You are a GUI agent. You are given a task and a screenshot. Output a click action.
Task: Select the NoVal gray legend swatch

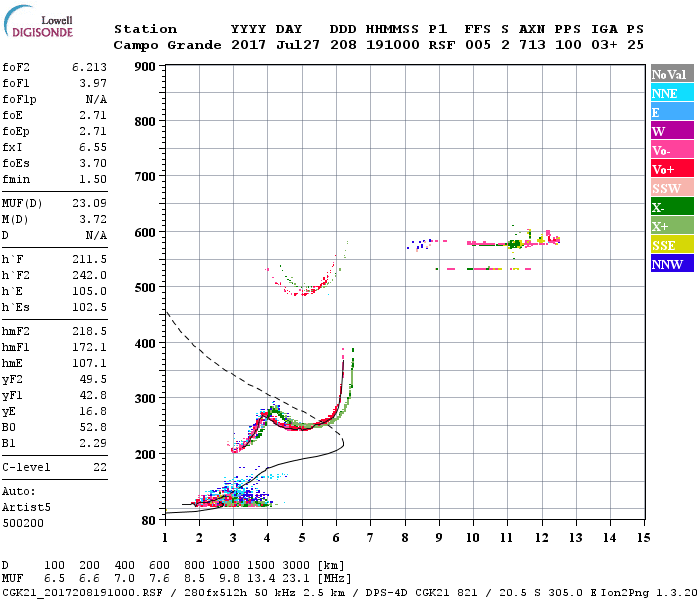click(x=672, y=74)
